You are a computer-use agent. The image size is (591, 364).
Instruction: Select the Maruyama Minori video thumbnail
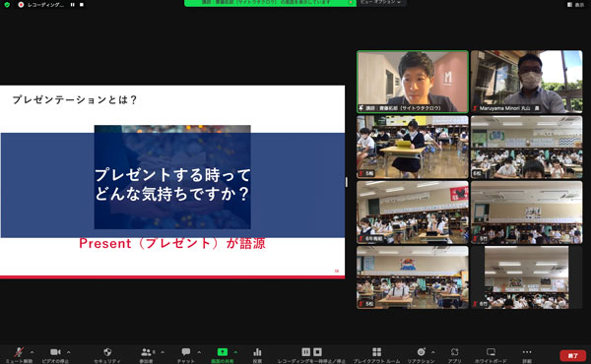click(527, 82)
